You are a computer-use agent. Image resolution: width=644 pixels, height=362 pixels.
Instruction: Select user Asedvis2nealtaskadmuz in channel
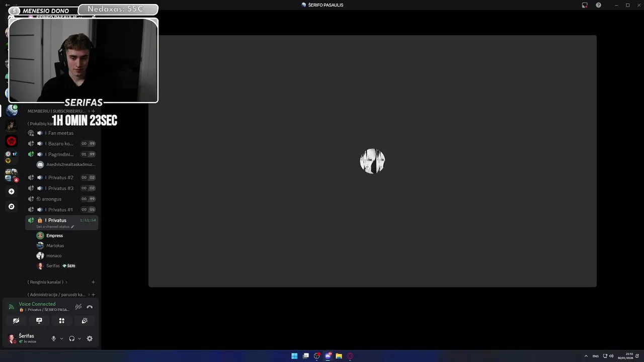click(x=65, y=164)
